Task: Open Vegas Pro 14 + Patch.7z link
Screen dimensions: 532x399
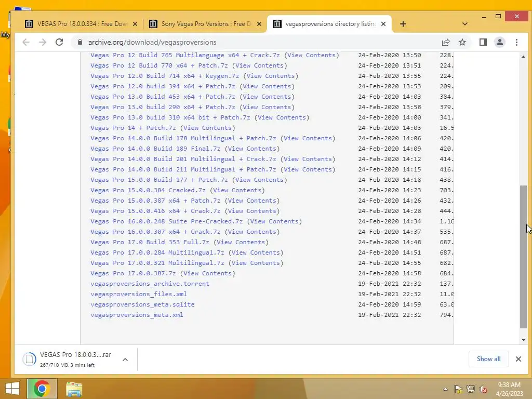Action: tap(133, 128)
